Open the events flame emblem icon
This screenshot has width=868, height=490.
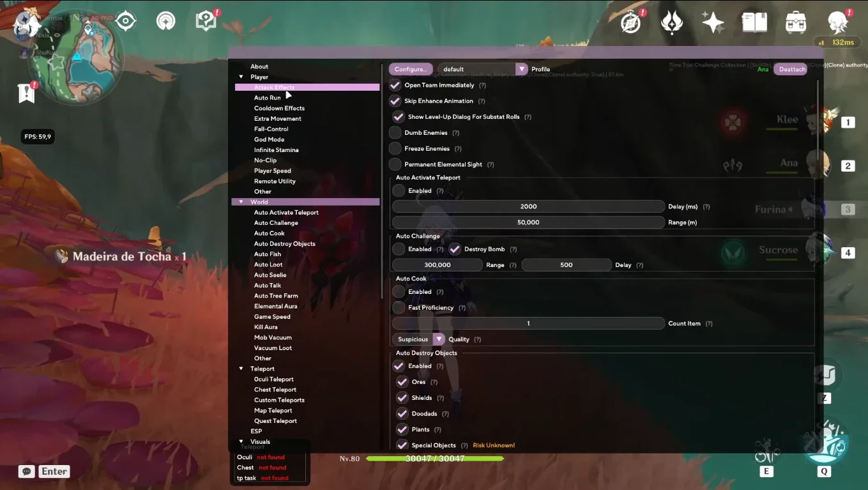pos(672,22)
